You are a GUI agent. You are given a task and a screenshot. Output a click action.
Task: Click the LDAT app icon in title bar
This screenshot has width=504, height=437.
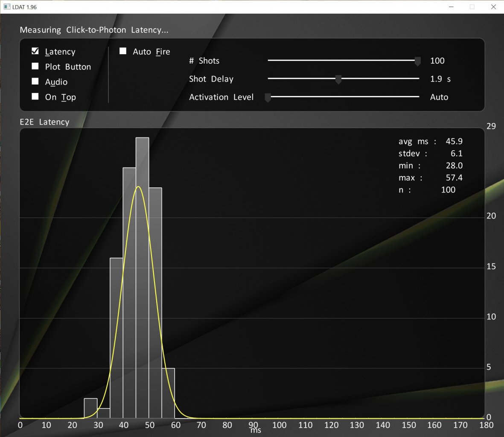pos(7,7)
